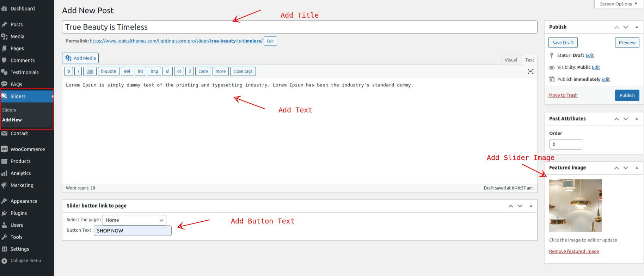
Task: Toggle distraction-free fullscreen editor icon
Action: point(530,71)
